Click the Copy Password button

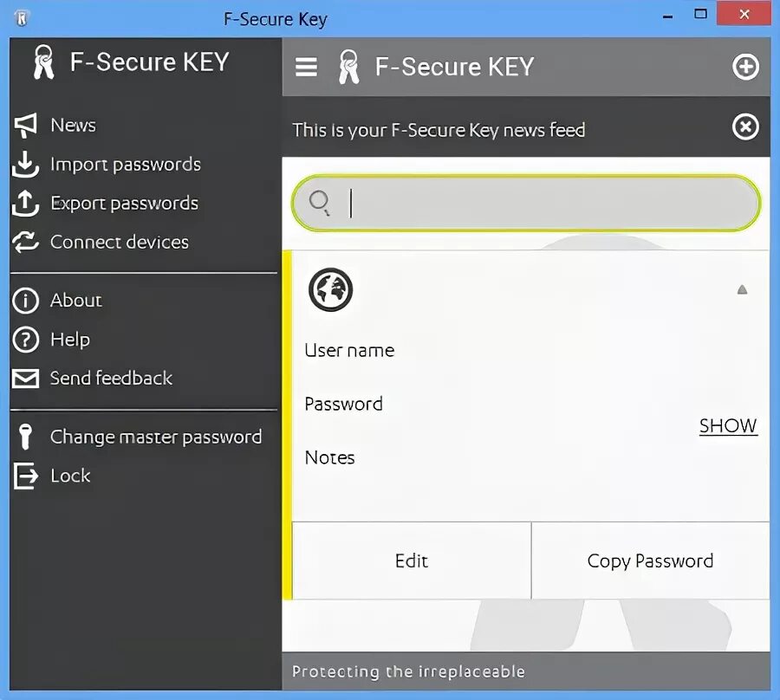click(x=650, y=561)
